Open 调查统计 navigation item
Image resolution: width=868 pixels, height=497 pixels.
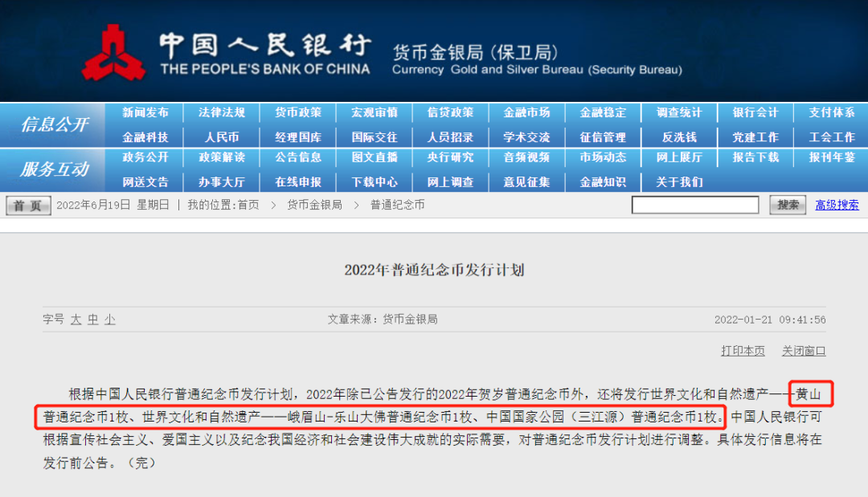[x=679, y=112]
